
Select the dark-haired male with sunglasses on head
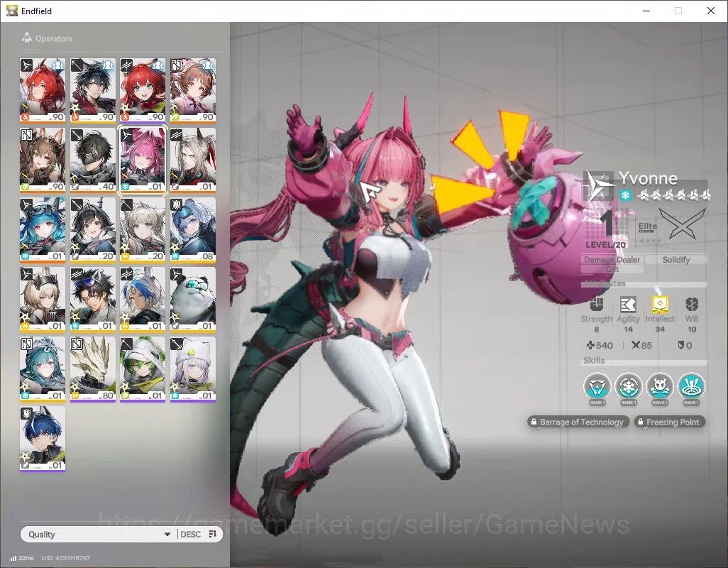pyautogui.click(x=92, y=299)
